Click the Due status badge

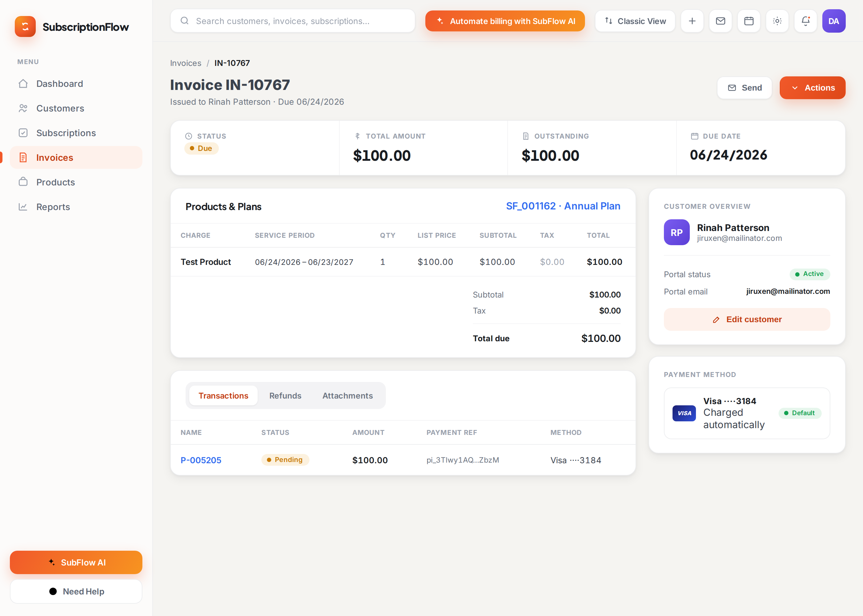pyautogui.click(x=201, y=148)
